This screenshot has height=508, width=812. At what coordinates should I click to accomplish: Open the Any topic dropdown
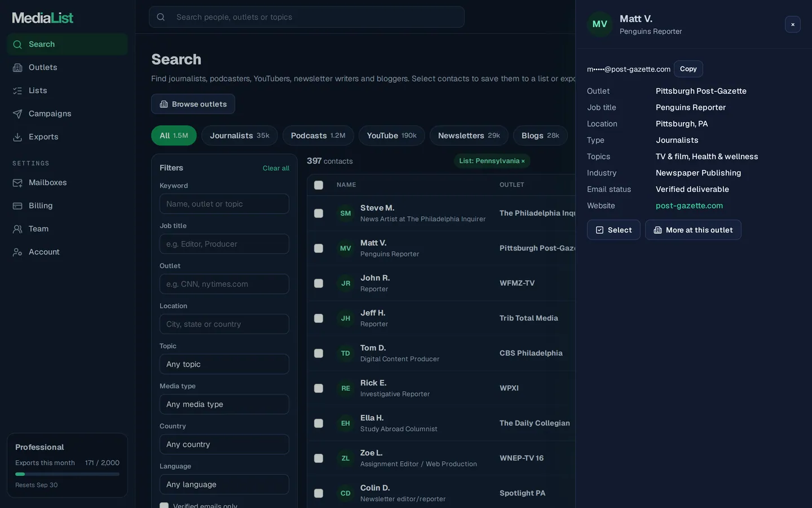[224, 364]
